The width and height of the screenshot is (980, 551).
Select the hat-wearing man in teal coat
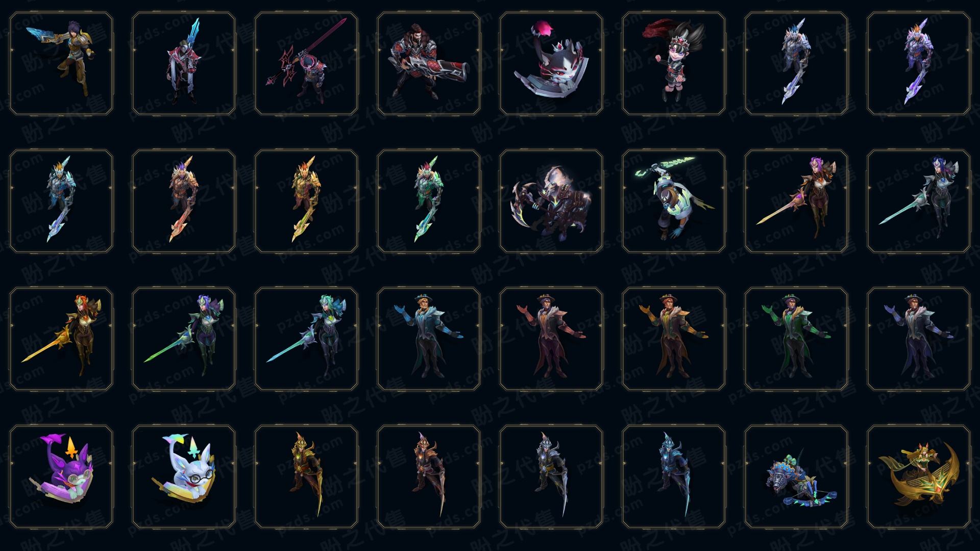click(x=429, y=339)
